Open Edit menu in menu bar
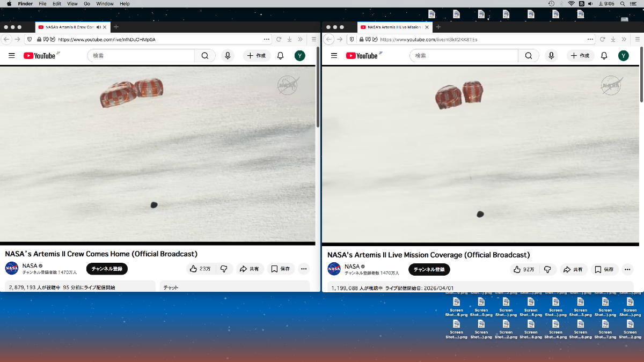 pyautogui.click(x=57, y=4)
